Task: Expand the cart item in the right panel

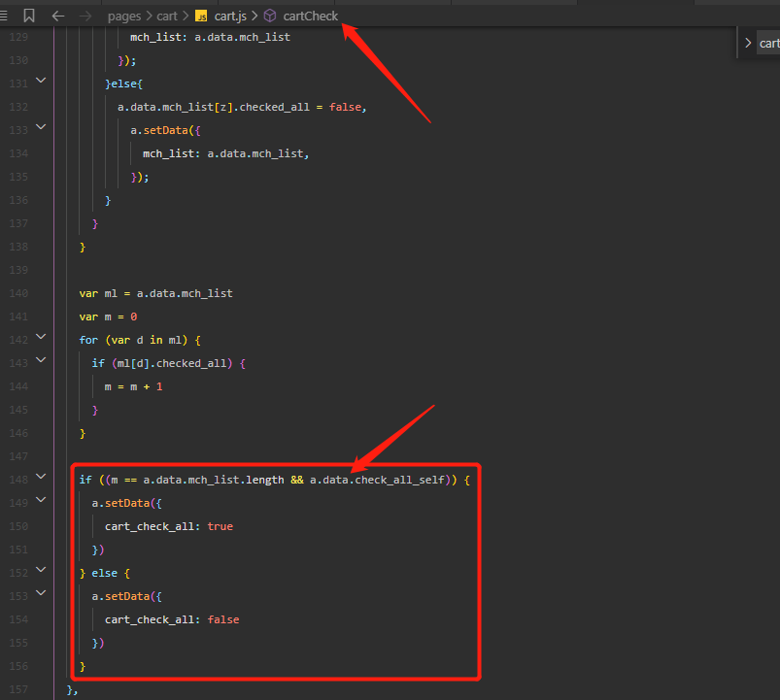Action: tap(747, 43)
